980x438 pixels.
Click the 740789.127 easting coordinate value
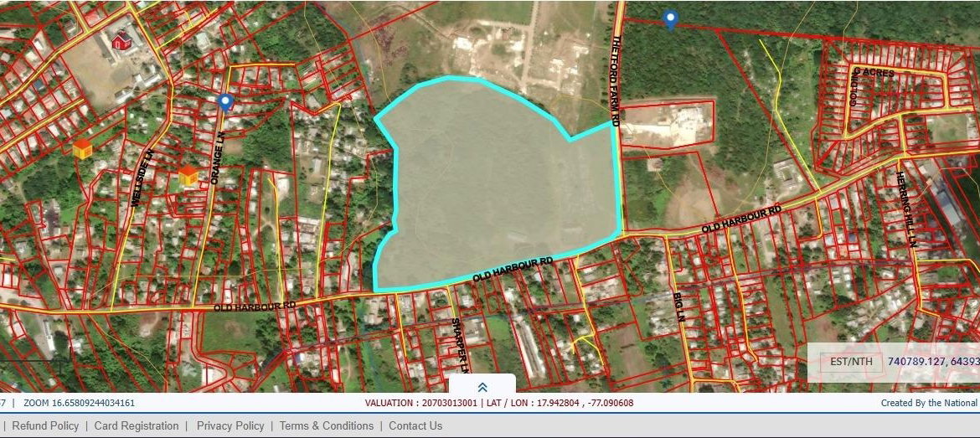click(x=917, y=361)
